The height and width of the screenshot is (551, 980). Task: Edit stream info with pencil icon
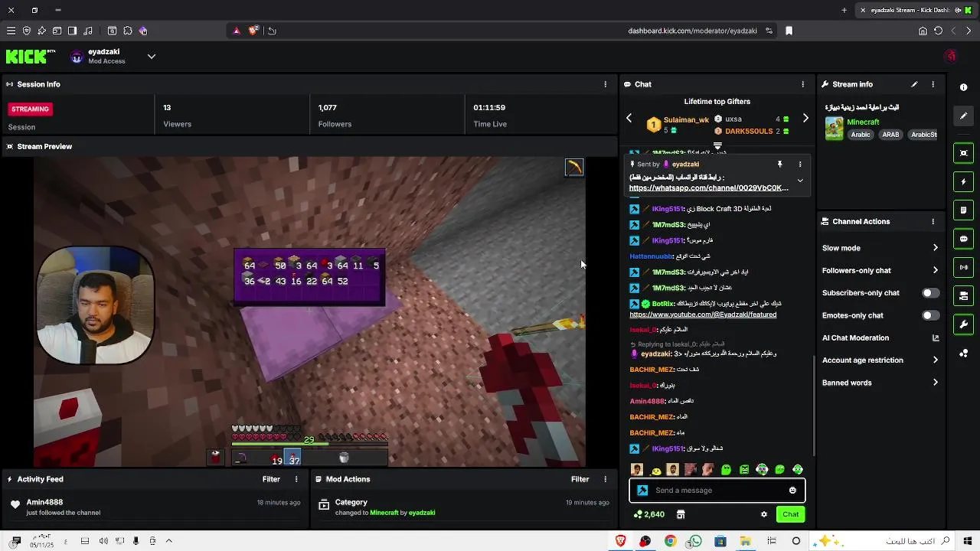pyautogui.click(x=914, y=84)
